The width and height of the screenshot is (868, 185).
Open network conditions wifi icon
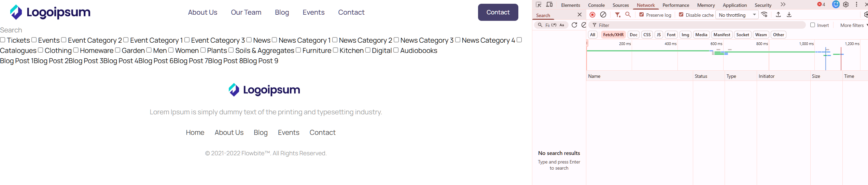[765, 15]
